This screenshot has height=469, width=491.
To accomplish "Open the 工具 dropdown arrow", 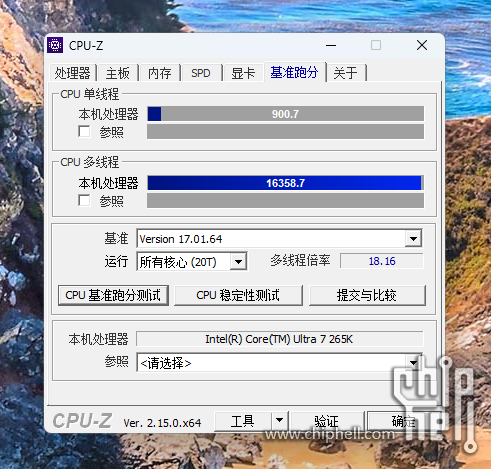I will click(279, 421).
